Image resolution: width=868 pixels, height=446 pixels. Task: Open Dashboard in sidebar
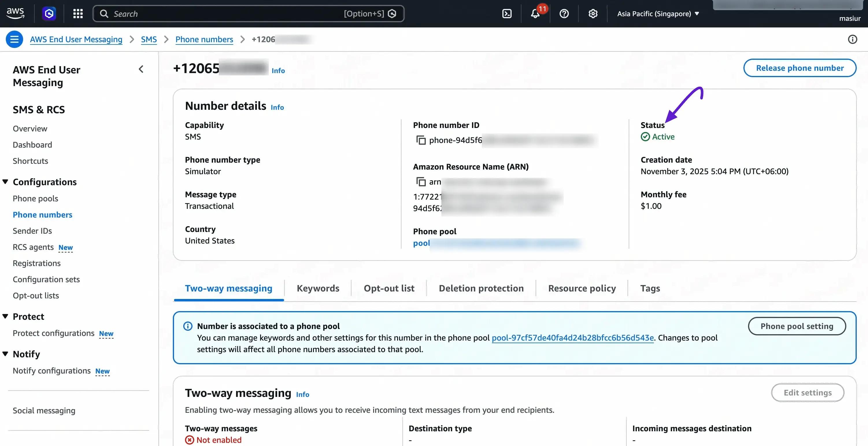pyautogui.click(x=32, y=144)
